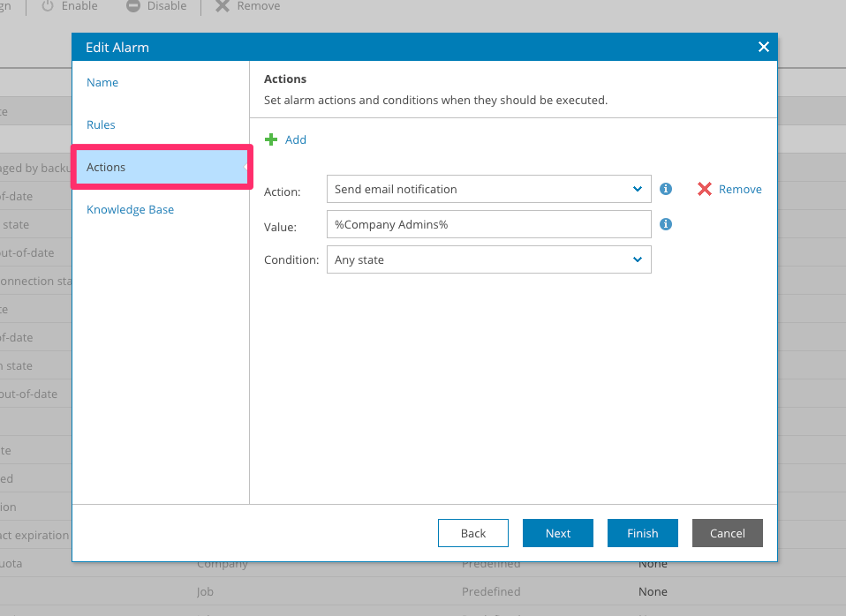Switch to the Rules step
846x616 pixels.
click(x=101, y=124)
